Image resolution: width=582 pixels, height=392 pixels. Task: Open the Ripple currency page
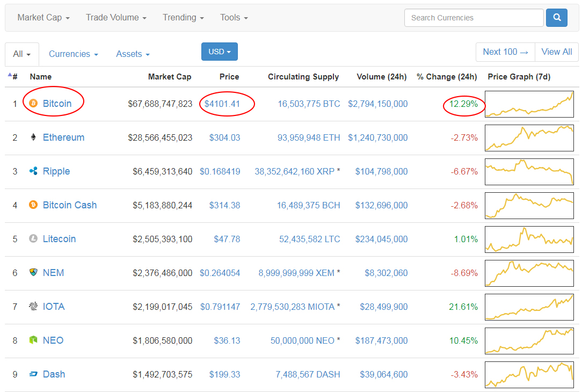(56, 171)
